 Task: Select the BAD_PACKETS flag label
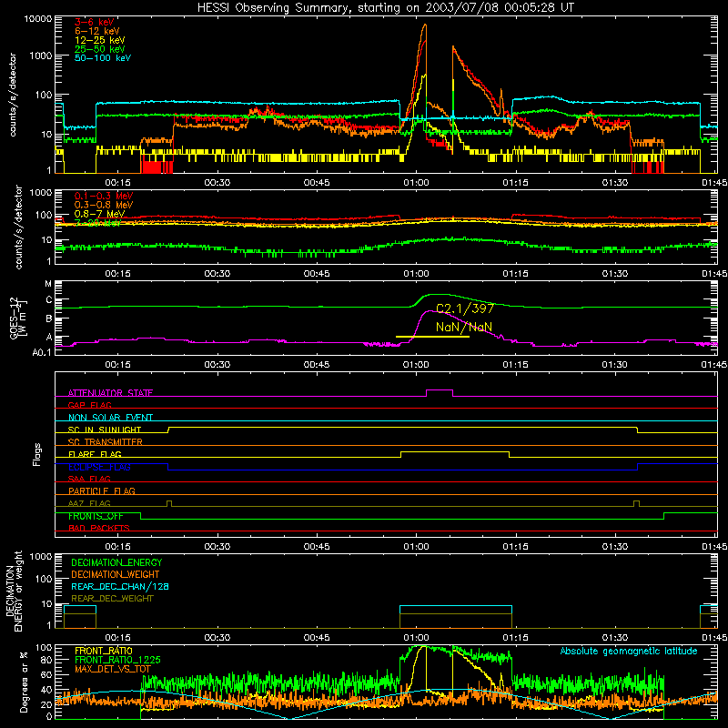(99, 528)
